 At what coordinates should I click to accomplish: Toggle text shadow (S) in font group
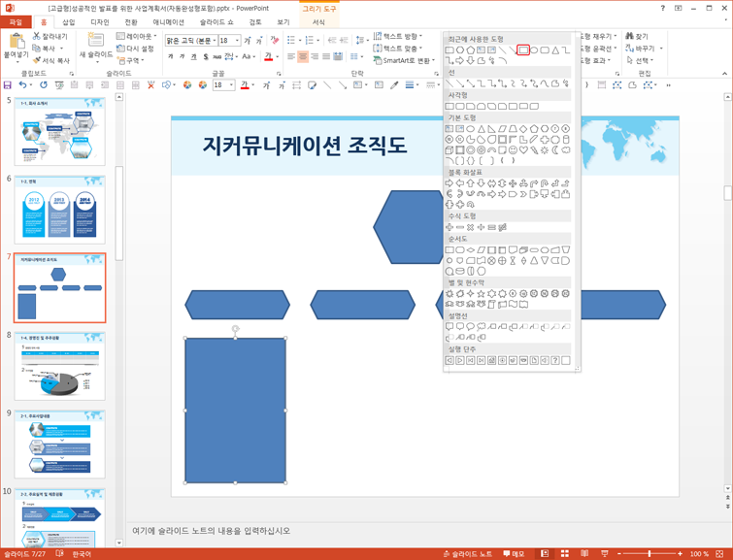click(205, 56)
